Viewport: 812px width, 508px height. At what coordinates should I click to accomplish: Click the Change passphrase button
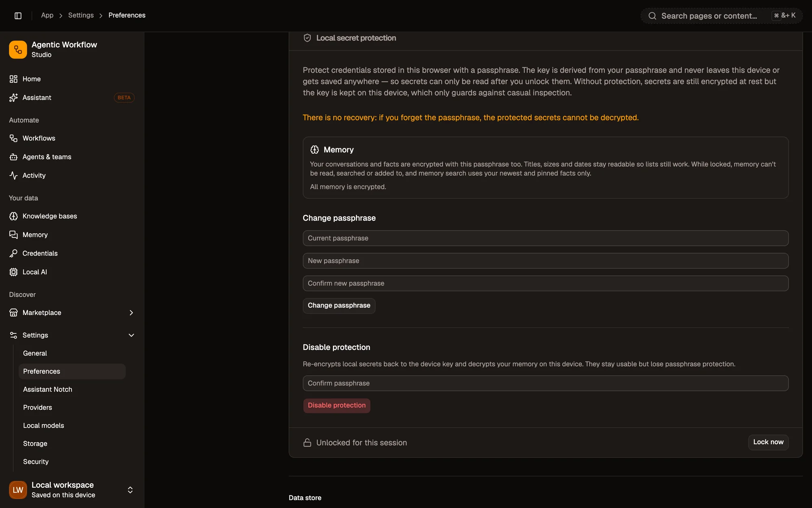[339, 306]
